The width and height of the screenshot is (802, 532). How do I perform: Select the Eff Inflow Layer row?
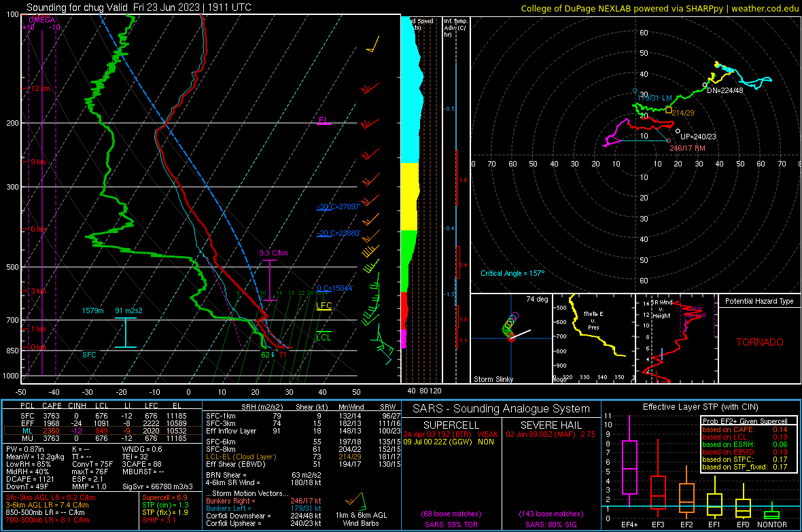click(x=304, y=431)
